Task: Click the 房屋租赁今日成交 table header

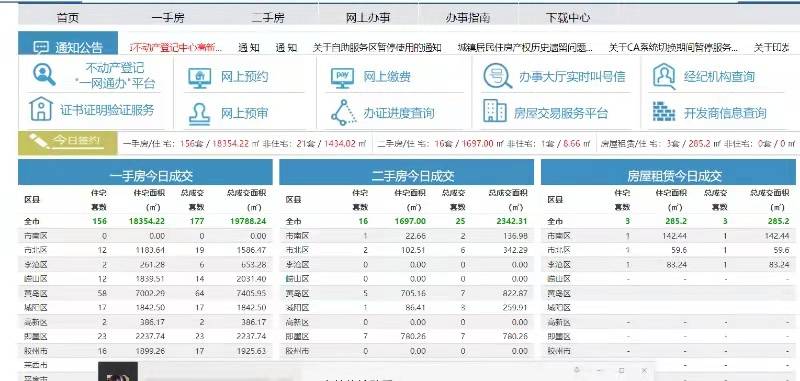Action: (668, 172)
